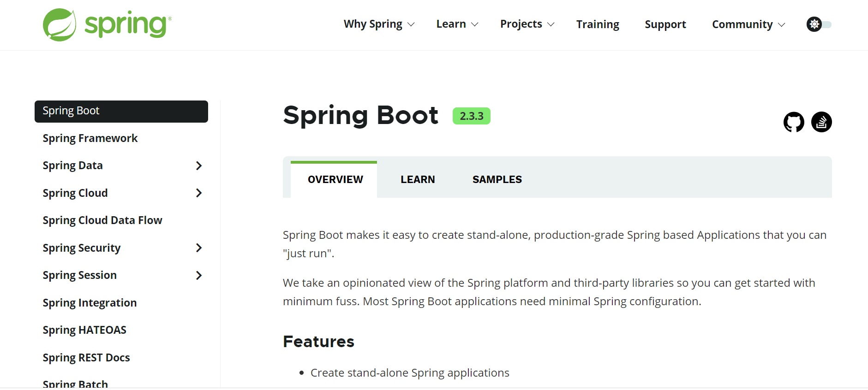This screenshot has height=390, width=868.
Task: Open the Community dropdown menu
Action: click(748, 24)
